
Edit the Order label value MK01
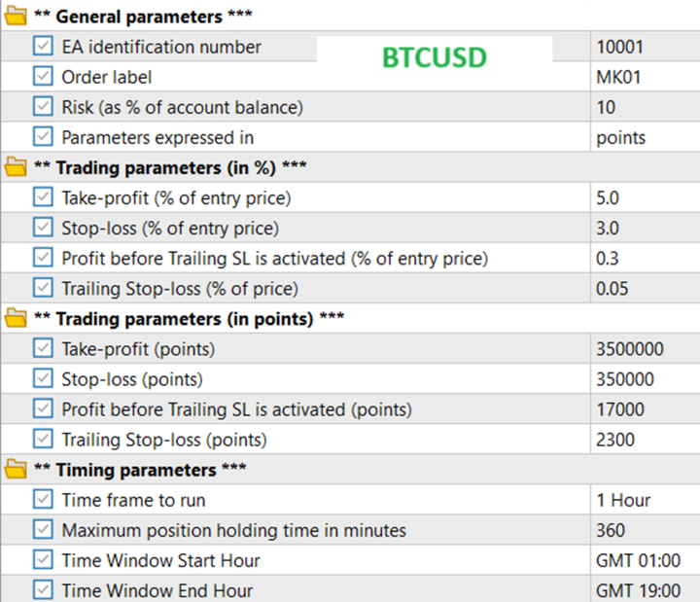coord(642,77)
